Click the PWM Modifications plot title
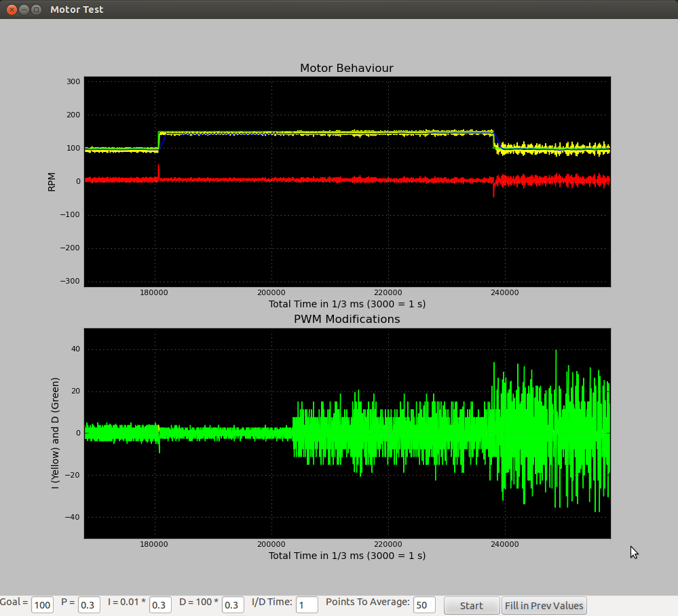678x616 pixels. [347, 319]
